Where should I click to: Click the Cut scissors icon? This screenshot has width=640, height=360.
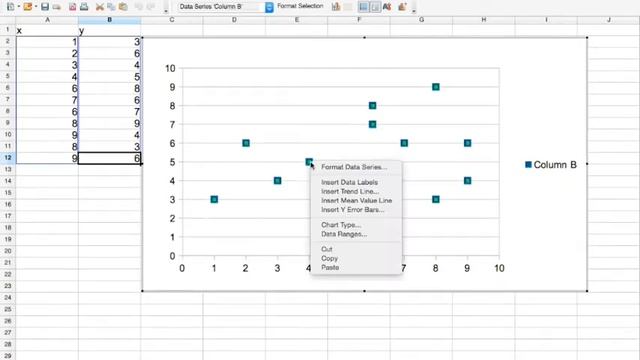tap(100, 7)
